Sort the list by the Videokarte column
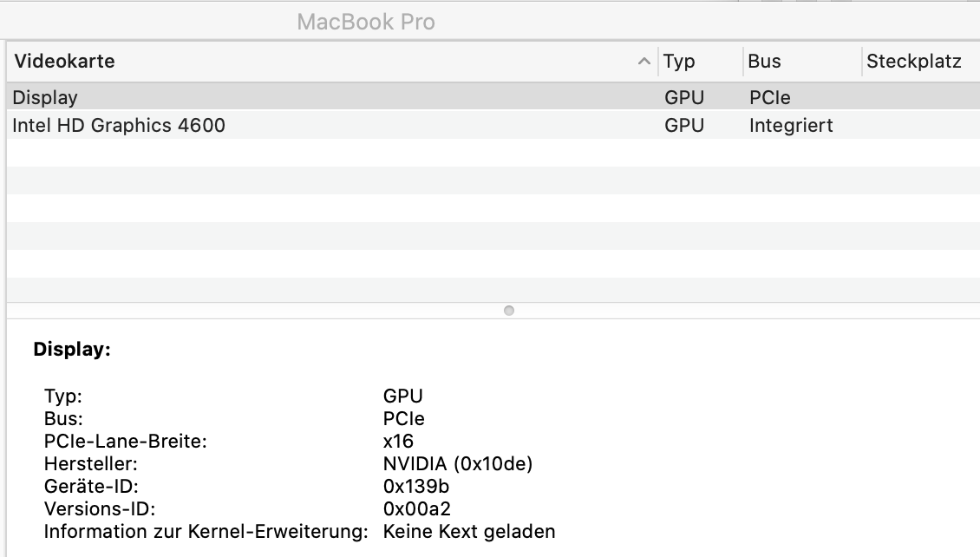The width and height of the screenshot is (980, 557). [65, 62]
